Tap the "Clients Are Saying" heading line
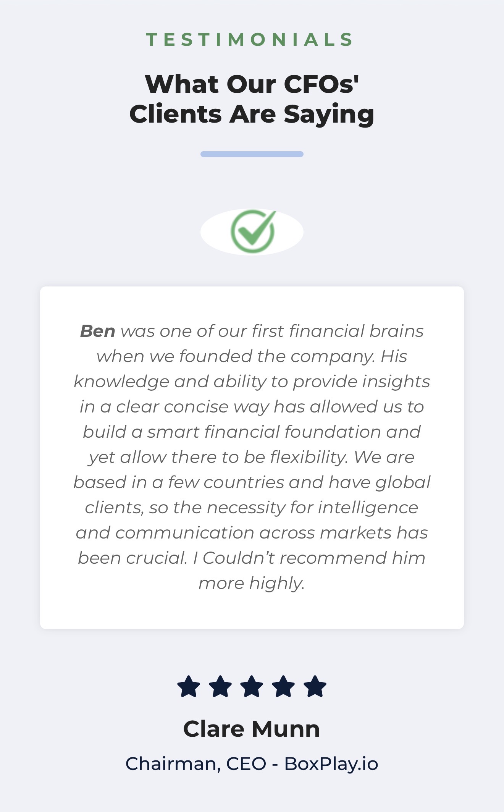 click(x=252, y=114)
